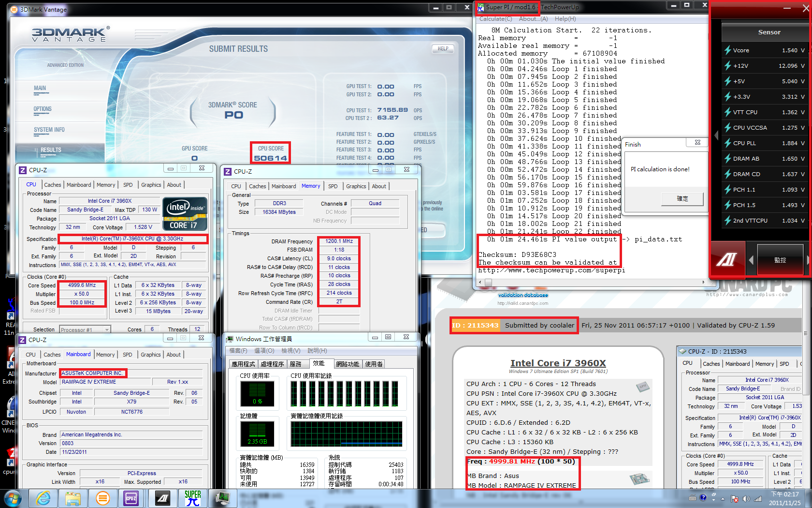
Task: Bring up Super PI from the taskbar
Action: pyautogui.click(x=192, y=498)
